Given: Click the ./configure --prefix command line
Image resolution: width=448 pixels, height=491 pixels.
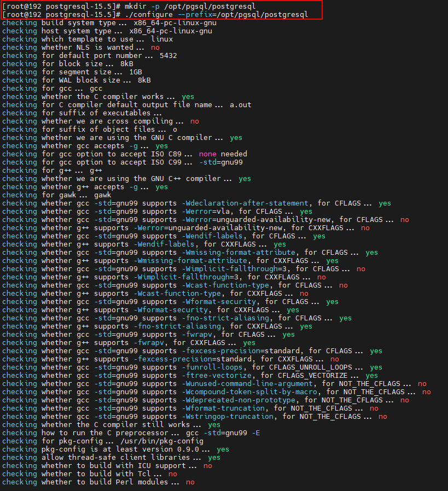Looking at the screenshot, I should click(155, 14).
